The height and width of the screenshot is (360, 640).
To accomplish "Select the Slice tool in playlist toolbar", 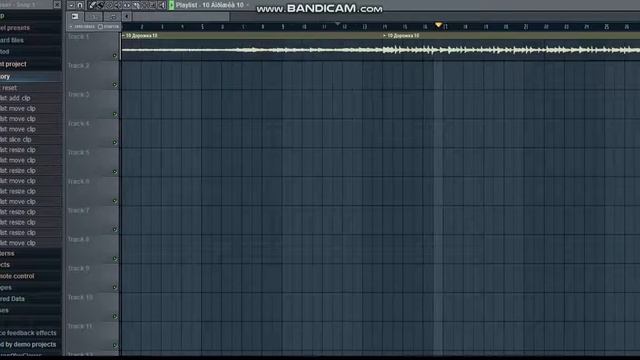I will 136,5.
